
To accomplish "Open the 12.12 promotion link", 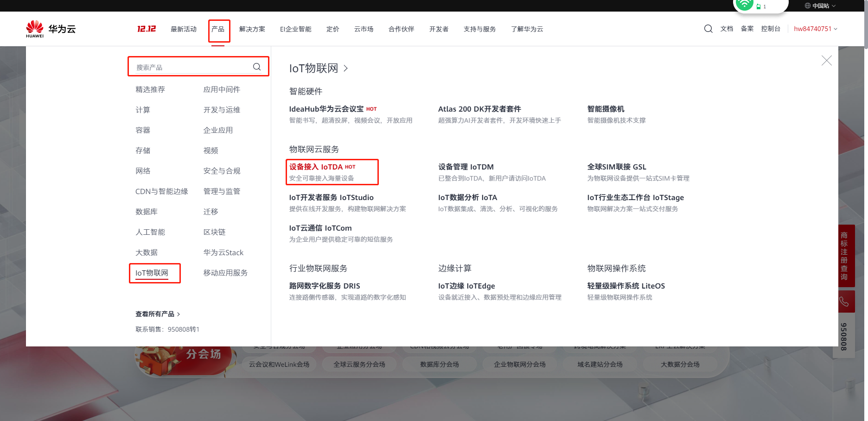I will tap(147, 29).
